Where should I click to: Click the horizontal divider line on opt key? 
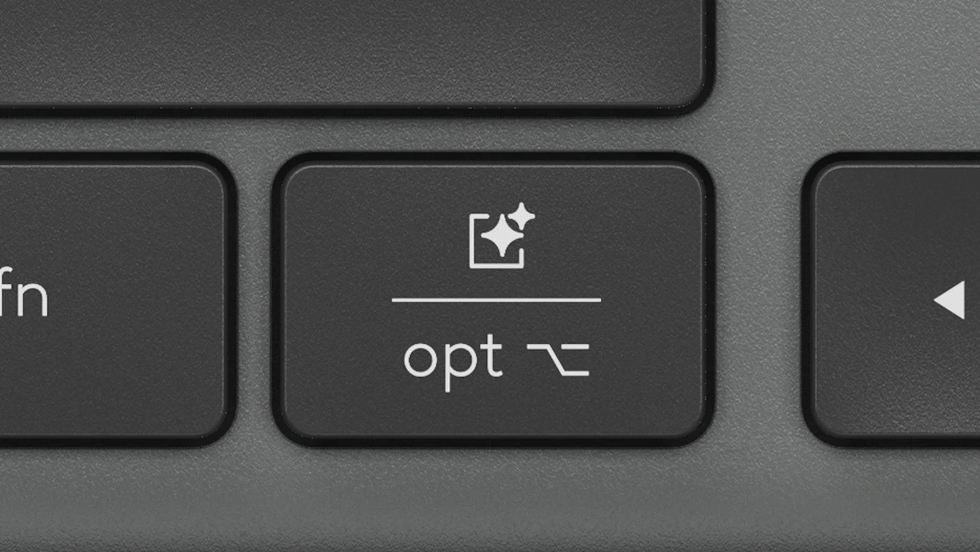(x=496, y=300)
